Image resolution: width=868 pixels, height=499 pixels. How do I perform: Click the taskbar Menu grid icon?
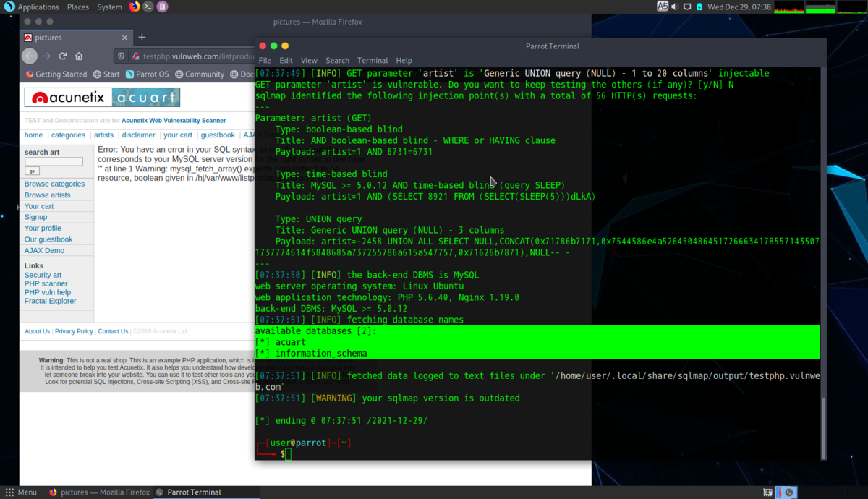pos(9,492)
